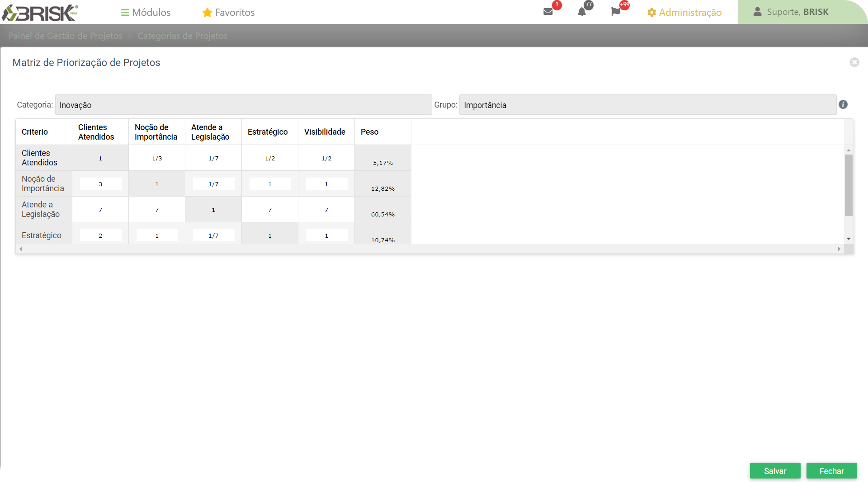Image resolution: width=868 pixels, height=488 pixels.
Task: Click the close icon on Matriz de Priorização
Action: [x=854, y=62]
